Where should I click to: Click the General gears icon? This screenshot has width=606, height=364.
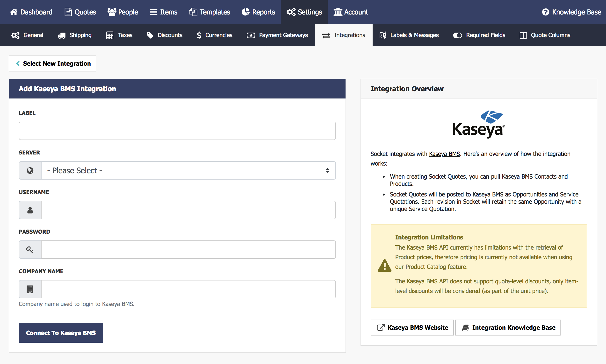click(x=15, y=35)
